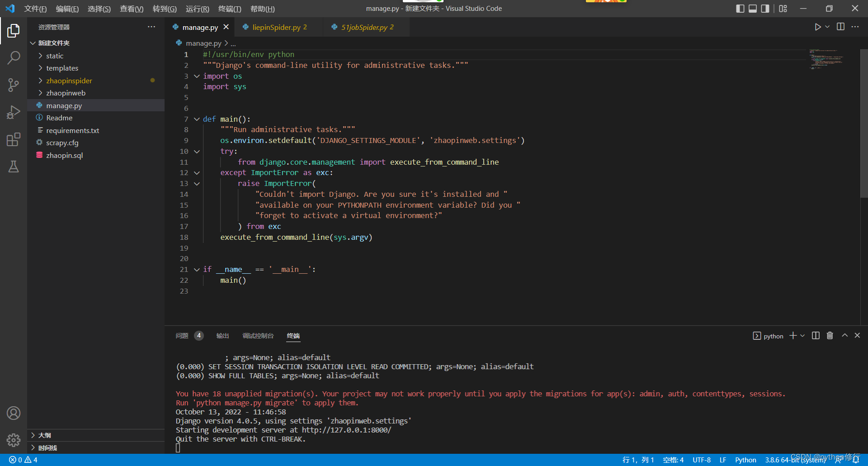Open the Source Control view

(14, 85)
